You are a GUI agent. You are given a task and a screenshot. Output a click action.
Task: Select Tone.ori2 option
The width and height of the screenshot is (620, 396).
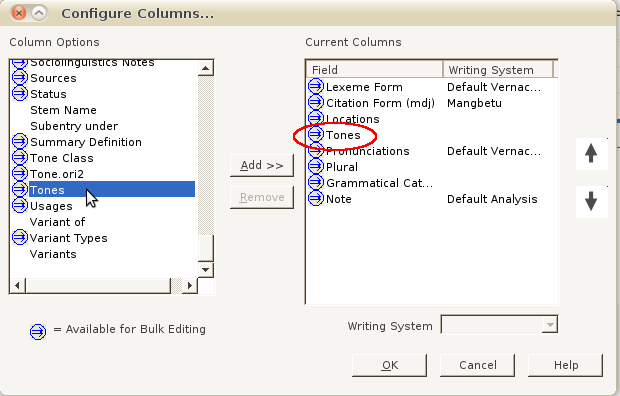click(x=57, y=174)
